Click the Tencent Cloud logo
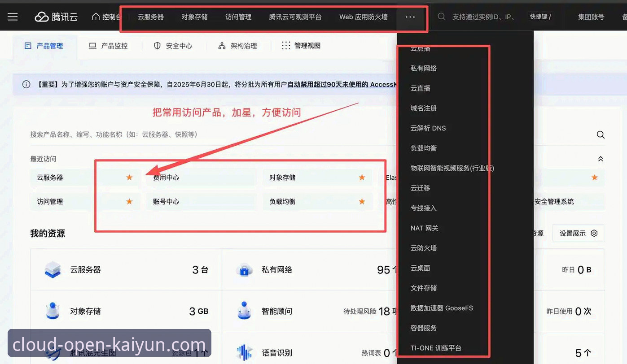 (57, 17)
